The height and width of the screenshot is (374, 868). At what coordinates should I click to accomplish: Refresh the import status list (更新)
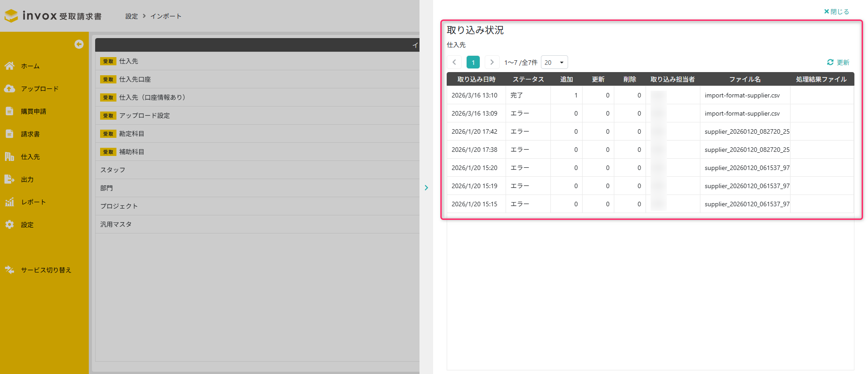[x=838, y=62]
